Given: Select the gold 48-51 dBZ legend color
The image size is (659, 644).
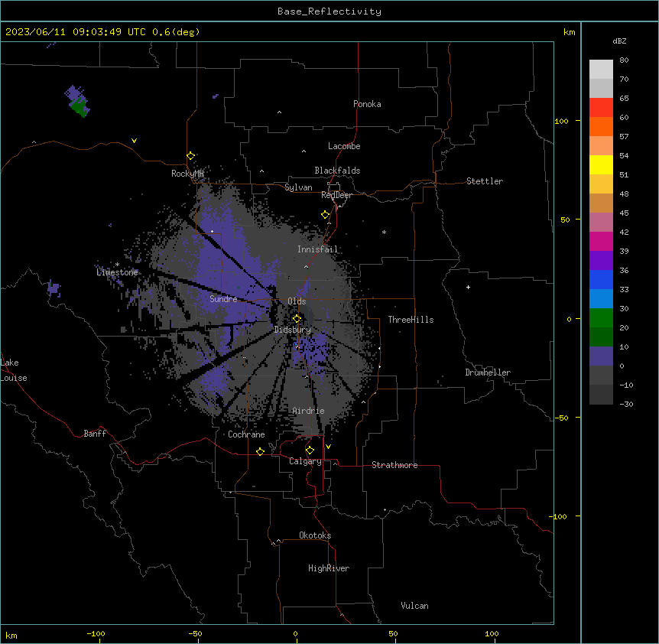Looking at the screenshot, I should point(601,184).
